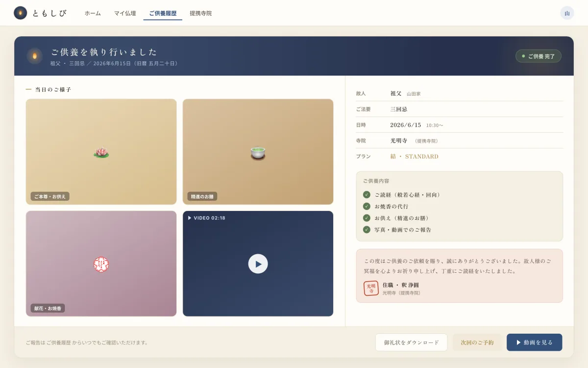The image size is (588, 368).
Task: Open the マイ仏壇 tab
Action: coord(125,13)
